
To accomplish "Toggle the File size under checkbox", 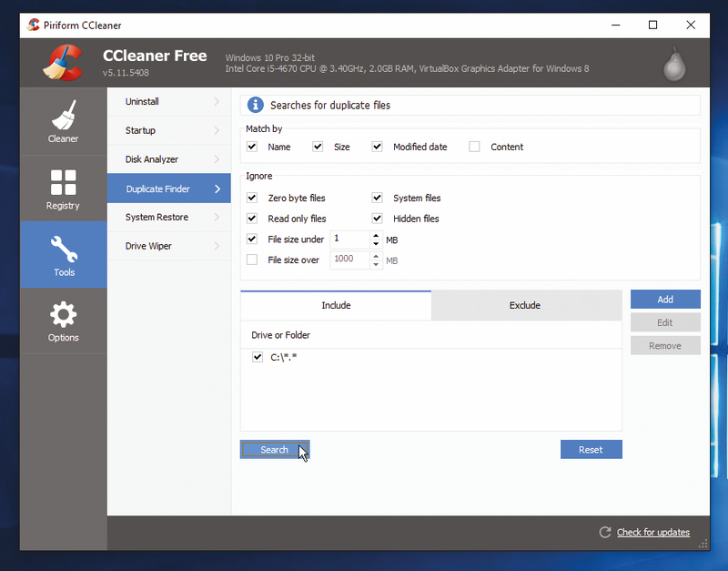I will pos(252,240).
